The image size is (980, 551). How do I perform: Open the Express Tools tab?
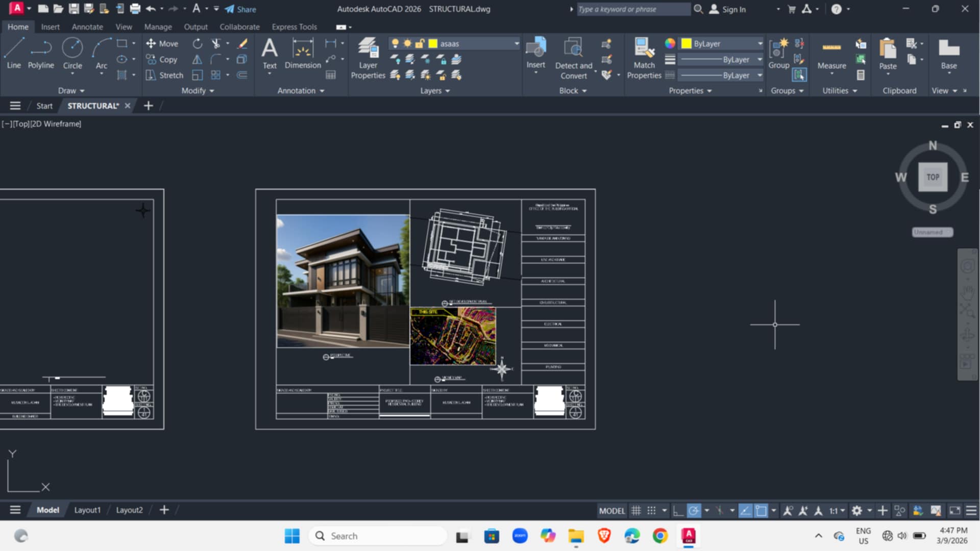click(294, 27)
